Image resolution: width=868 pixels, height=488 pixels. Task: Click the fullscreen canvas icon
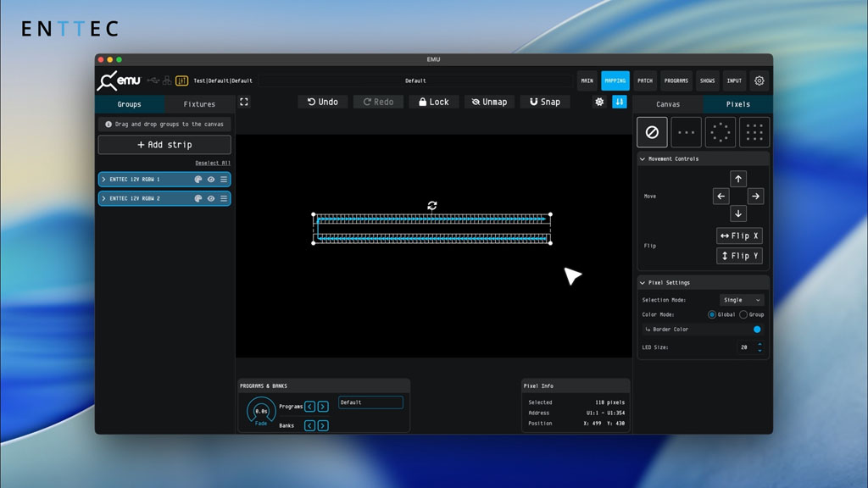pyautogui.click(x=244, y=102)
